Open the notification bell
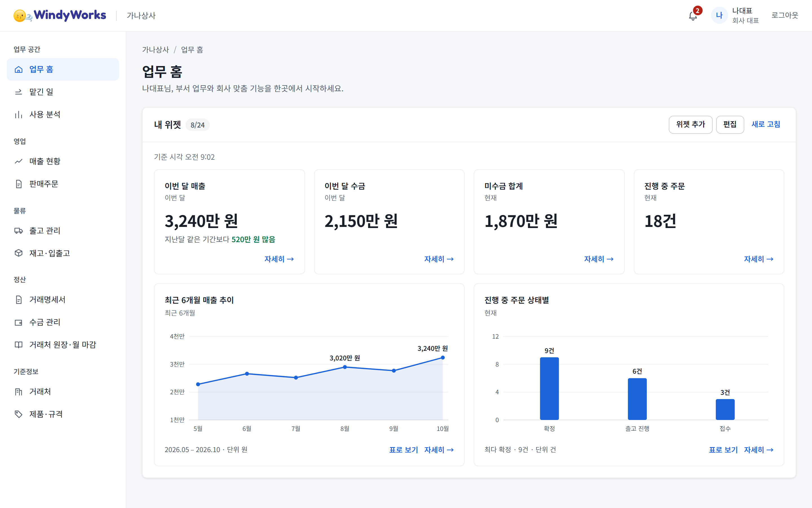812x508 pixels. [693, 16]
